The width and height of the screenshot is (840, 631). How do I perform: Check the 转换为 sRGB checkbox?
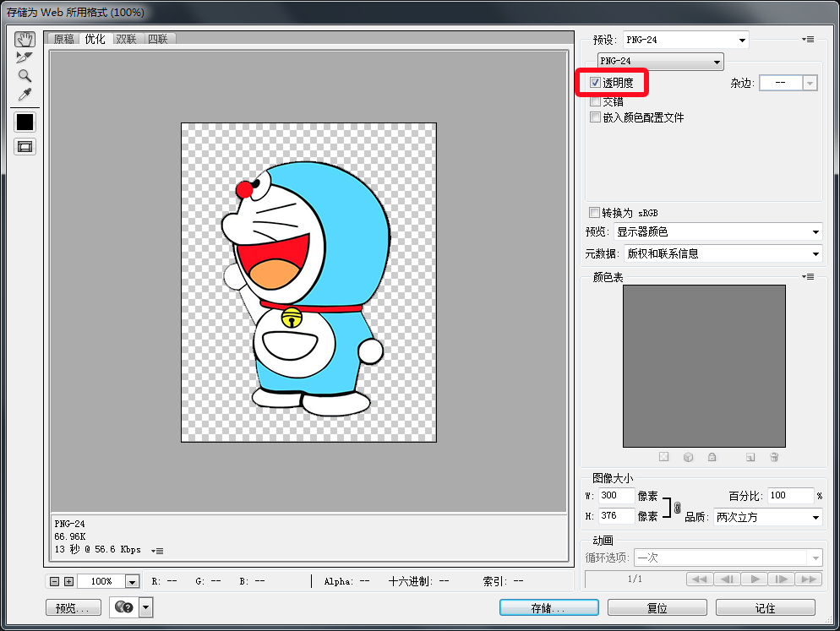click(x=593, y=212)
